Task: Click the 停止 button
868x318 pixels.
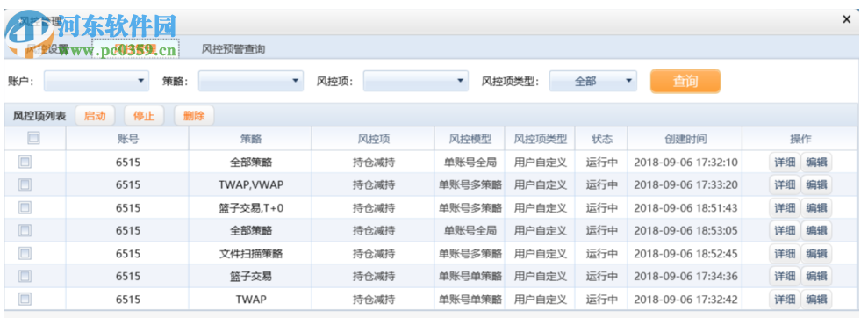Action: 144,116
